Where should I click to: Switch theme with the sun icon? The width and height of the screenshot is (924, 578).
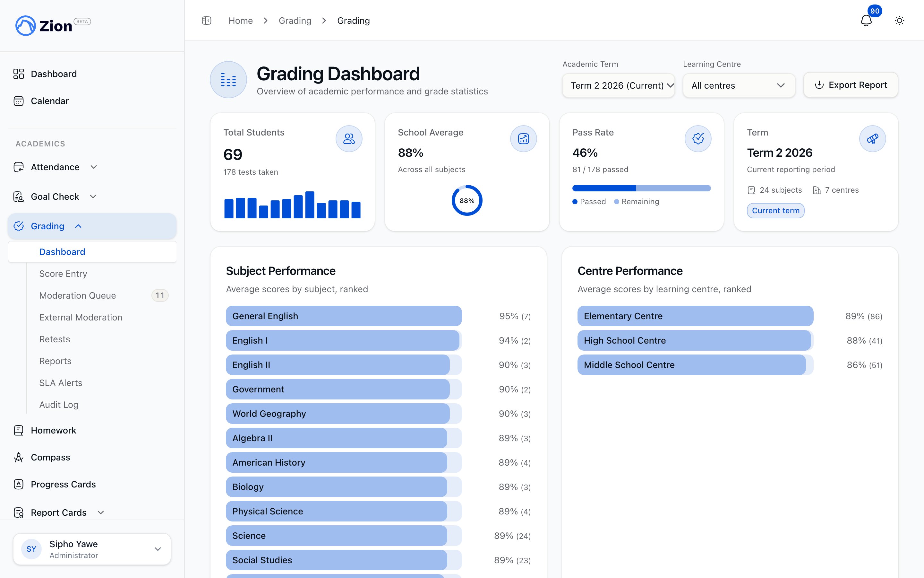900,21
